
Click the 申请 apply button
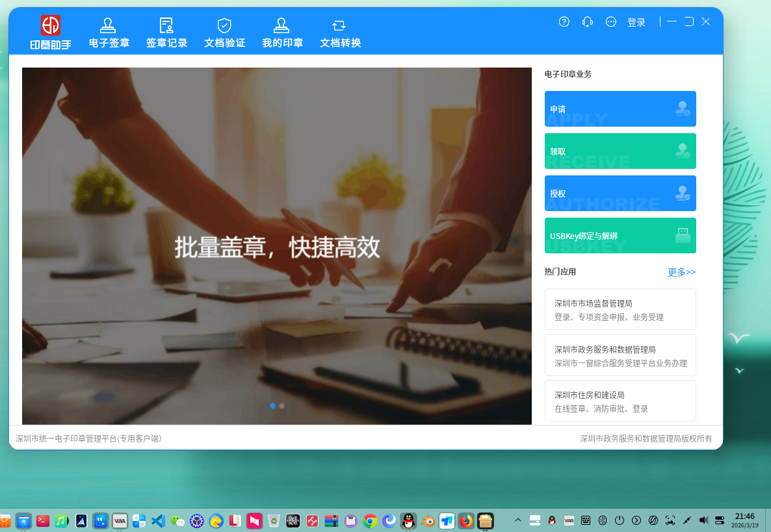pos(620,108)
